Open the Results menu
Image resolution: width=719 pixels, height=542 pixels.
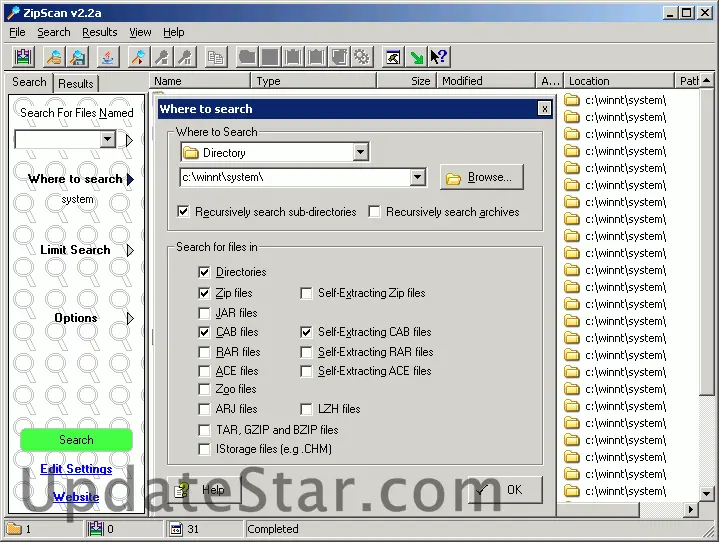click(100, 32)
